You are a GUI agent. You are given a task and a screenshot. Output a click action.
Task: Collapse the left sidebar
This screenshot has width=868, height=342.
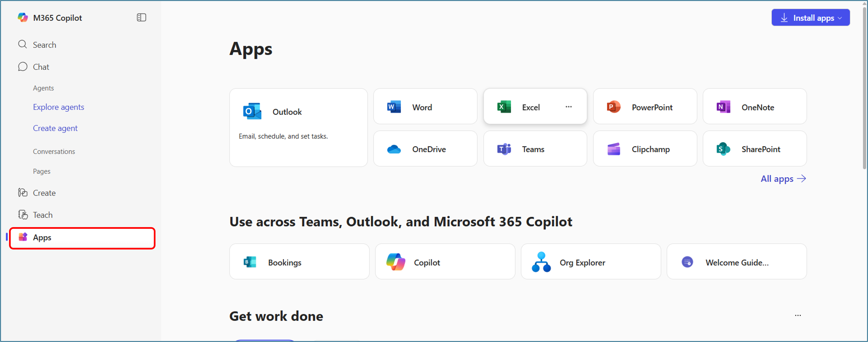coord(141,17)
